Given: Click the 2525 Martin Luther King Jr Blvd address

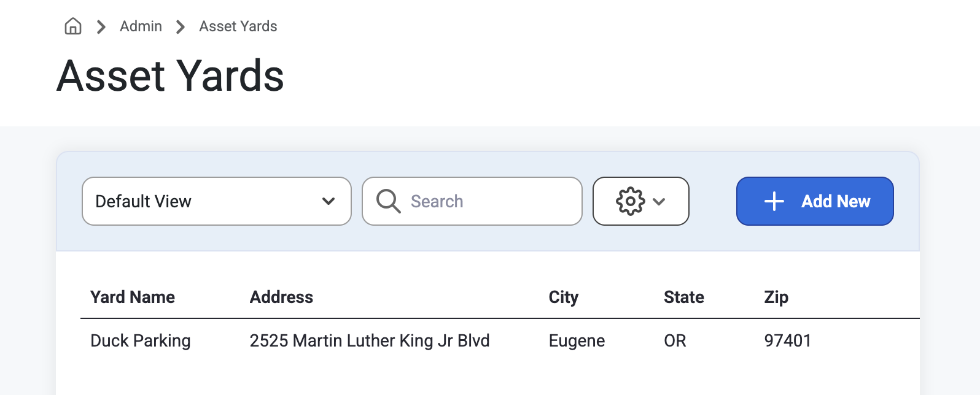Looking at the screenshot, I should coord(370,340).
